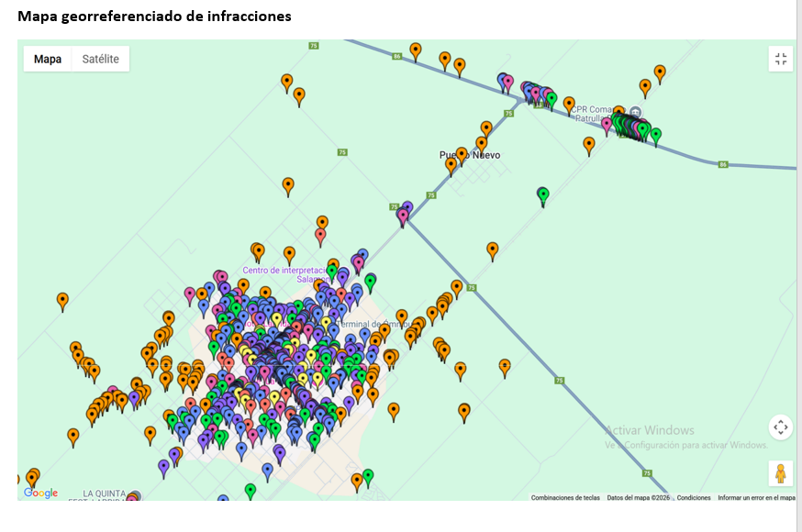Select pink marker at Route 75 junction

click(x=402, y=216)
